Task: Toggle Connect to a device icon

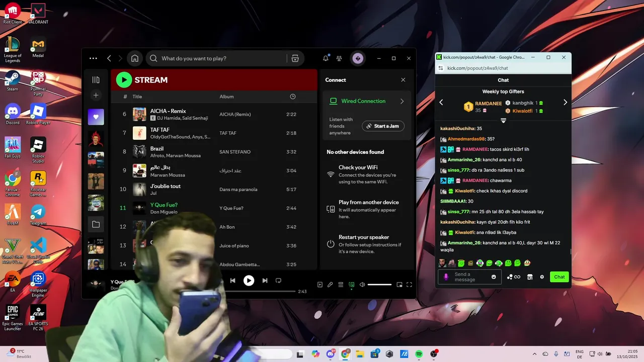Action: (351, 285)
